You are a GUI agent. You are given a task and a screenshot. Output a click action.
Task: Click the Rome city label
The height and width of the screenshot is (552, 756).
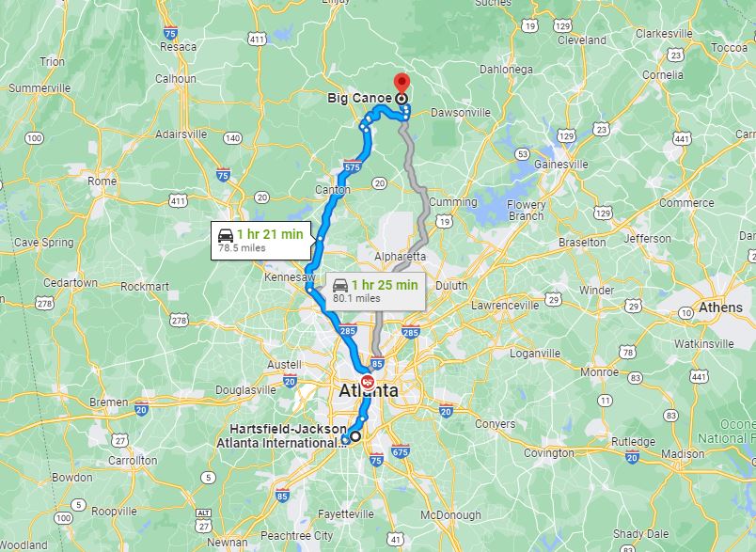[x=102, y=181]
